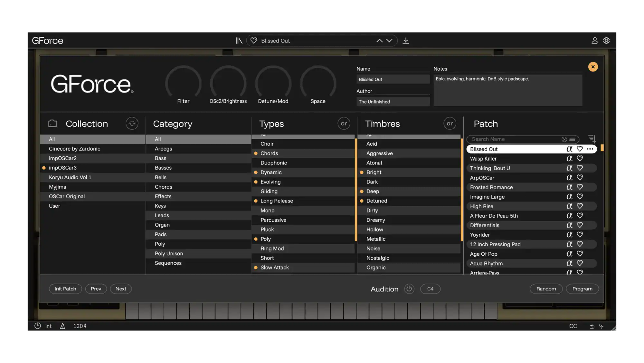Open the Blissed Out three-dots menu
The width and height of the screenshot is (644, 363).
[590, 149]
